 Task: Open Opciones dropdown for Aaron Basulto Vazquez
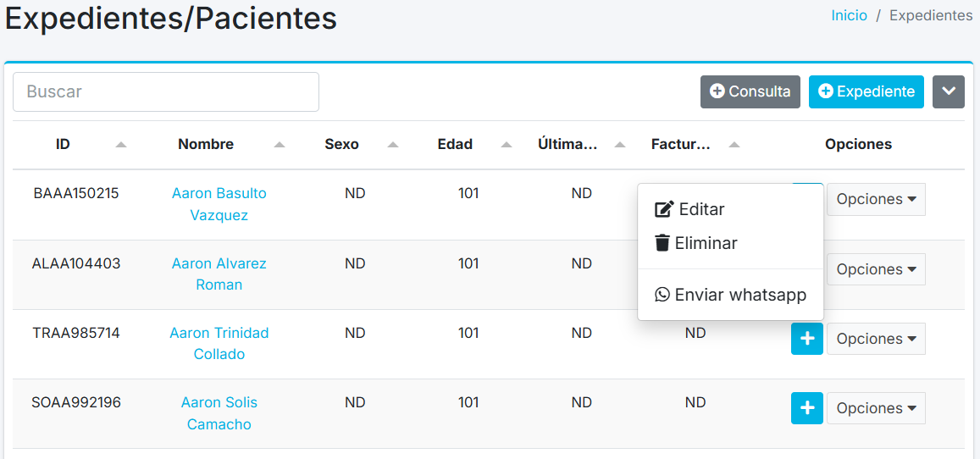click(876, 199)
